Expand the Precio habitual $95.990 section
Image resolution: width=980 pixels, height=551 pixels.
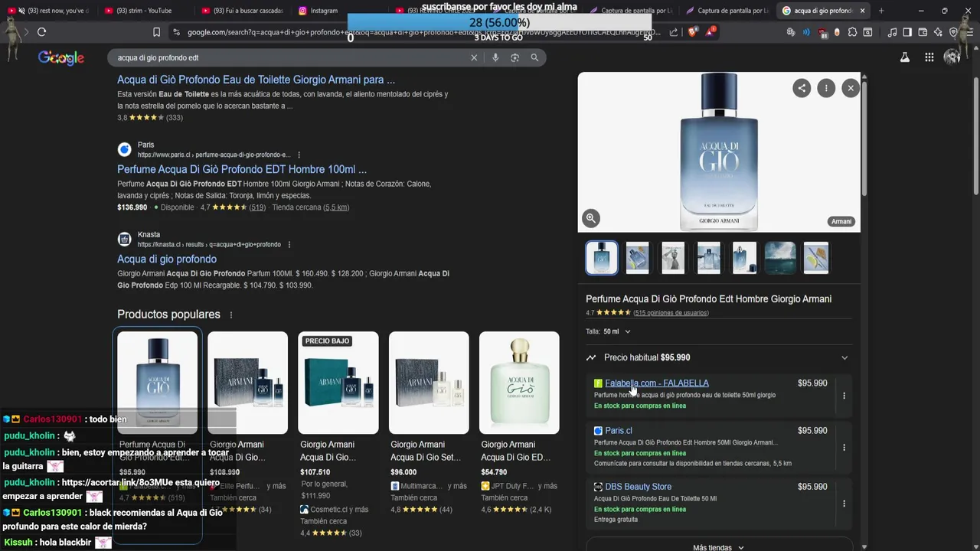click(718, 357)
